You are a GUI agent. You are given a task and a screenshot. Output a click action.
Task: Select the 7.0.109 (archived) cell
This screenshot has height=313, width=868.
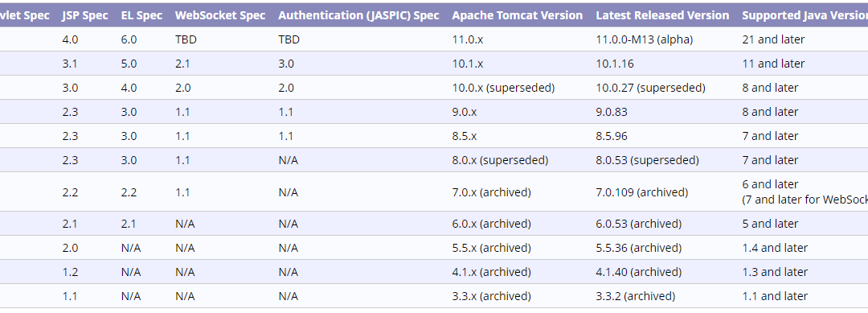642,192
